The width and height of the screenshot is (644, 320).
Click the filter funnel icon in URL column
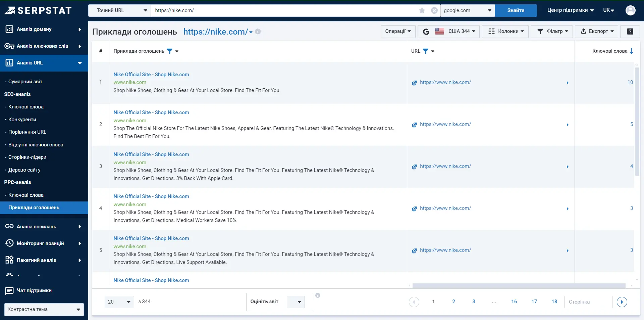[425, 51]
